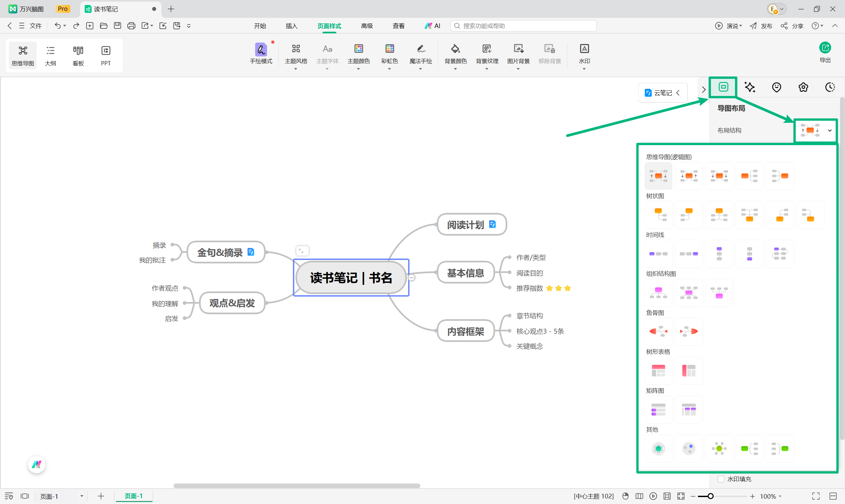Open a file with folder icon

104,26
